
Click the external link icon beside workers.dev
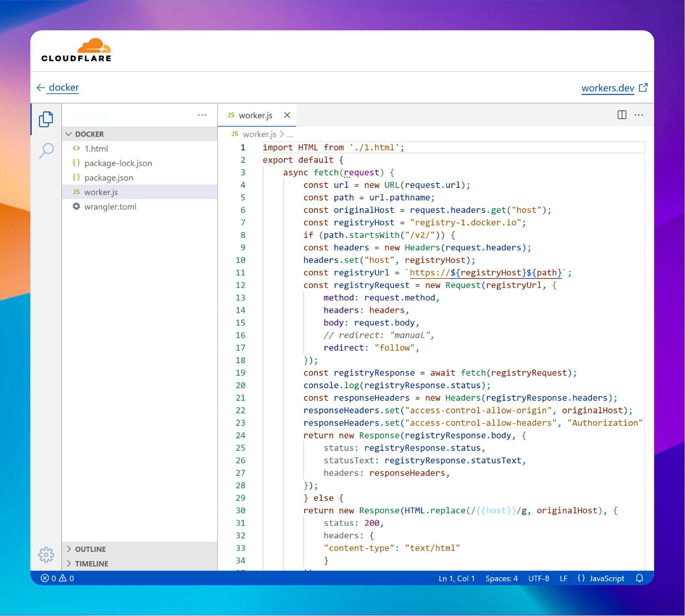point(643,87)
